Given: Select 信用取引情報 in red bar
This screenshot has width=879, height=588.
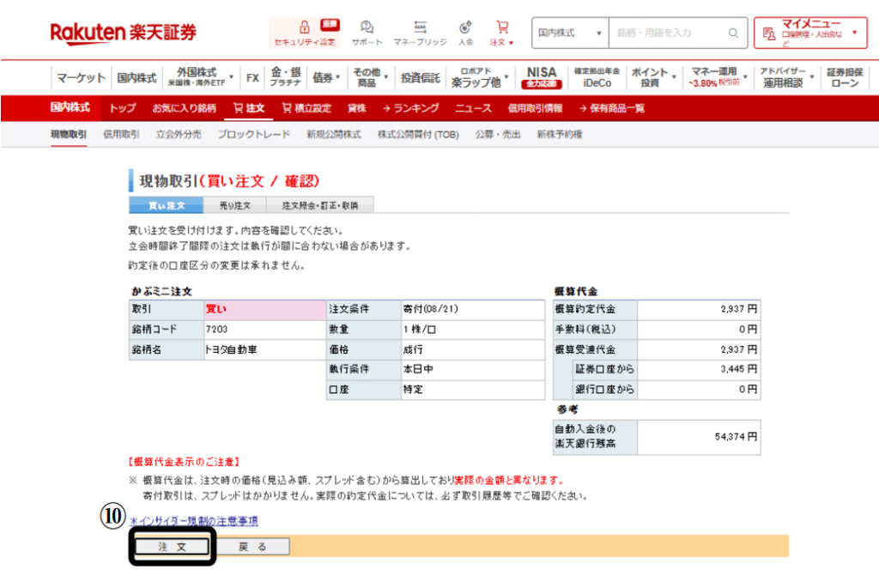Looking at the screenshot, I should [x=535, y=108].
